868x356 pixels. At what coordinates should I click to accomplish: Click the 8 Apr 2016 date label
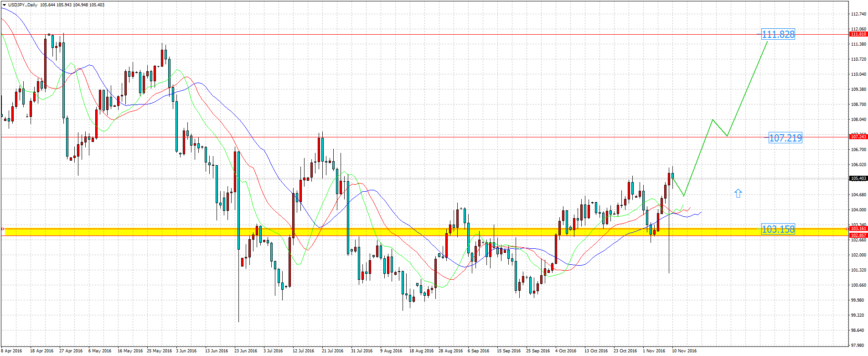click(x=11, y=351)
